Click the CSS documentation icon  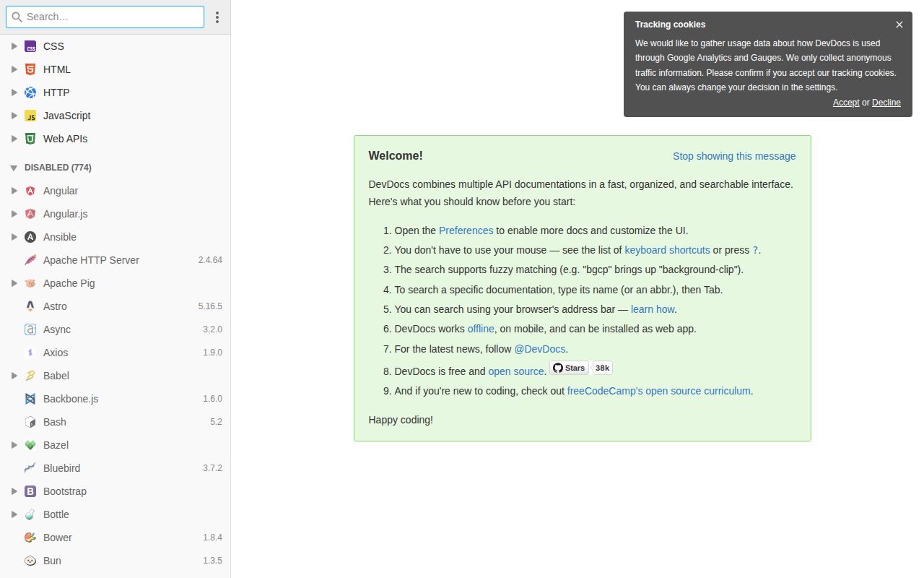(x=30, y=46)
